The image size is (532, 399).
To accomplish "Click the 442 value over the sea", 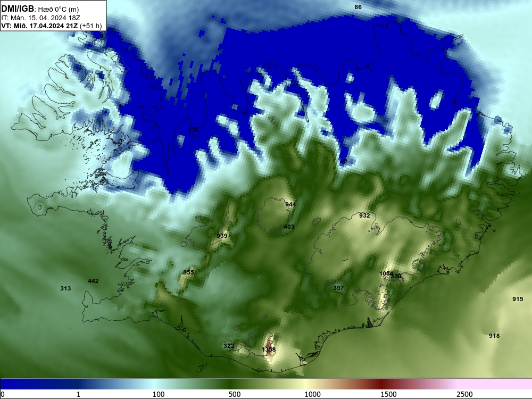I will (93, 281).
